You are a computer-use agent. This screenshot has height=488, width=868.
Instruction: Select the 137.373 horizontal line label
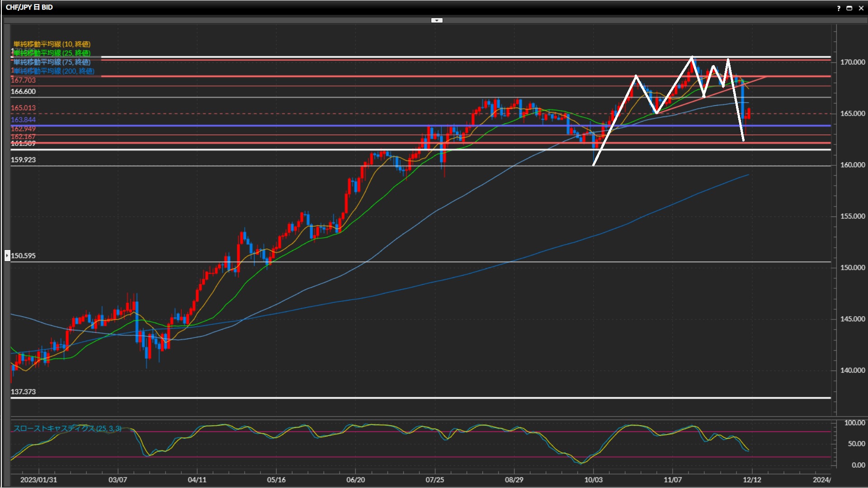coord(23,392)
